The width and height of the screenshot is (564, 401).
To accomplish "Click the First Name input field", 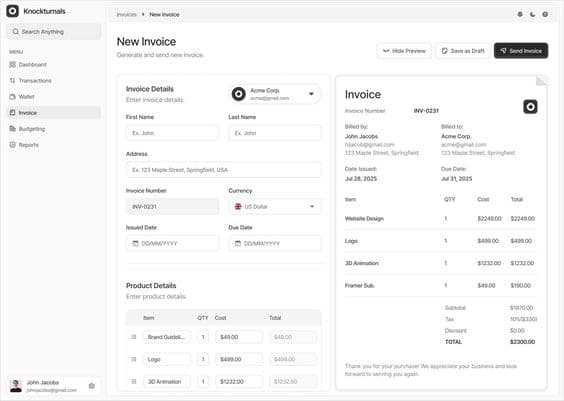I will (172, 133).
